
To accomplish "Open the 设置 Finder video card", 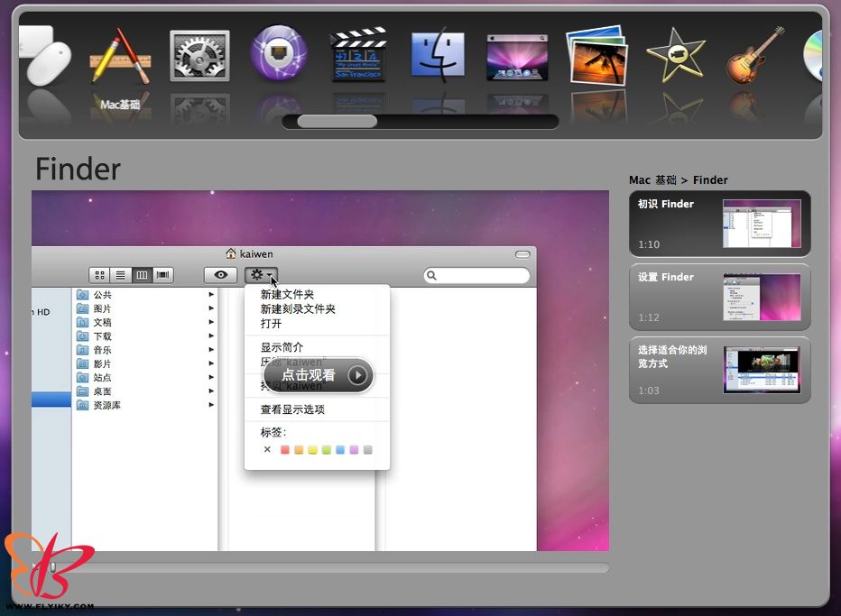I will pyautogui.click(x=720, y=297).
